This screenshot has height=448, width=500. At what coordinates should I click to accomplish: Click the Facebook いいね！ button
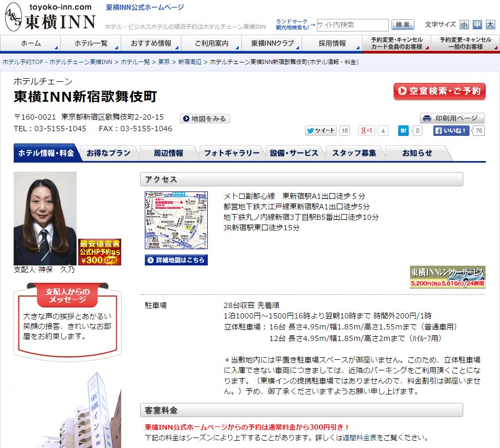click(x=451, y=131)
